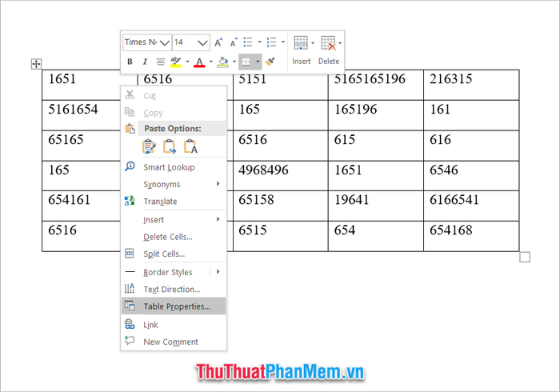The width and height of the screenshot is (560, 392).
Task: Toggle bold formatting in mini toolbar
Action: pos(130,62)
